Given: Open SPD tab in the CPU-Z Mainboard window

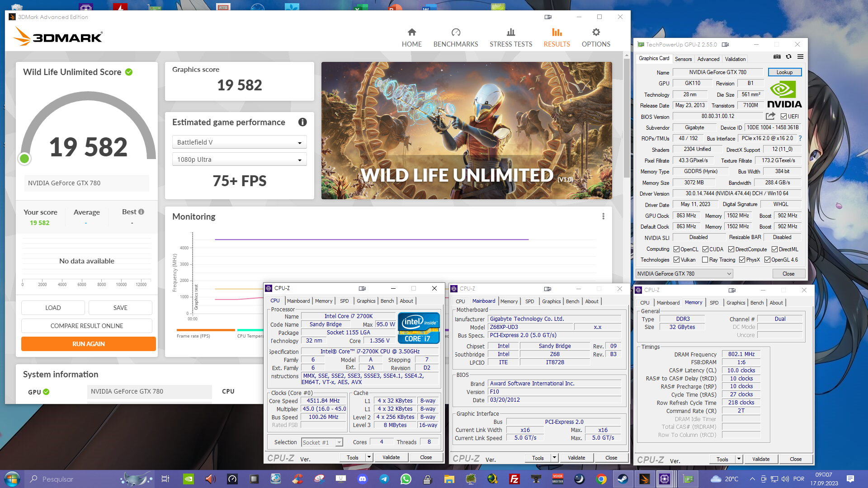Looking at the screenshot, I should point(529,301).
